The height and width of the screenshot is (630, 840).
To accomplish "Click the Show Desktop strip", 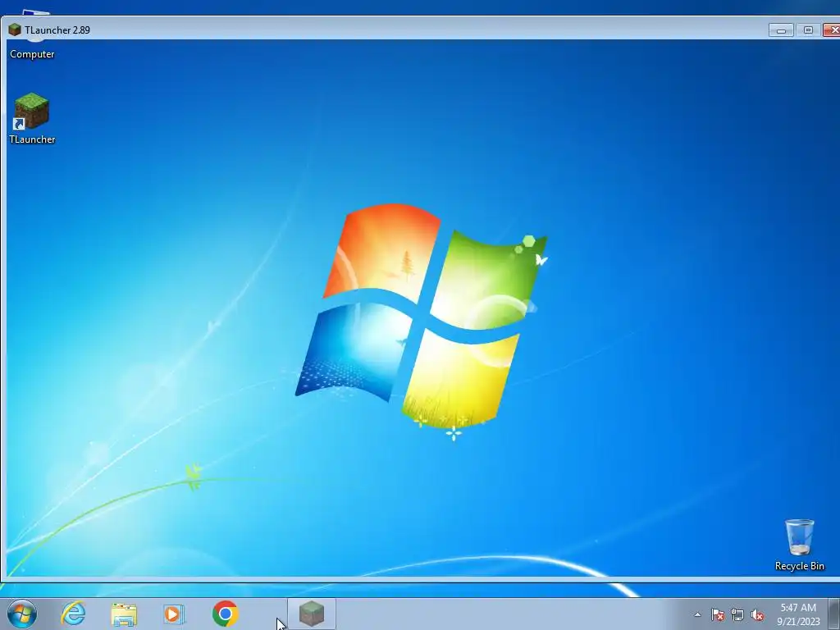I will pyautogui.click(x=833, y=614).
